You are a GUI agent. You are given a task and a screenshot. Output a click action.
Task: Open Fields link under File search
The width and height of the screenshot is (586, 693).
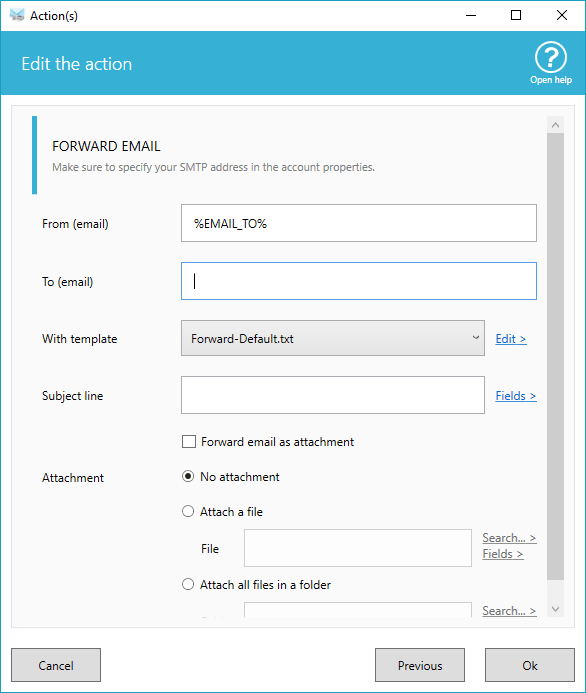(x=503, y=554)
